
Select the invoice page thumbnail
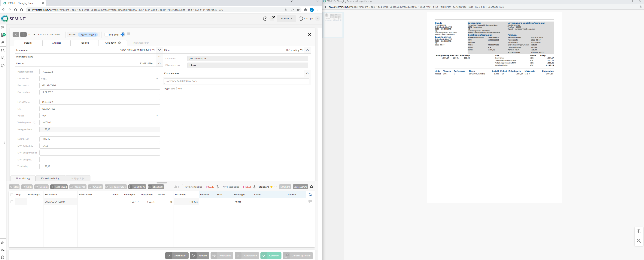coord(333,25)
